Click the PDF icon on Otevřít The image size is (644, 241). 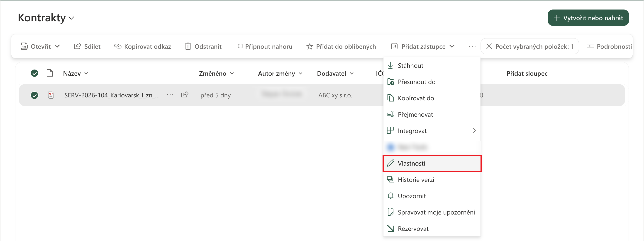[x=24, y=46]
